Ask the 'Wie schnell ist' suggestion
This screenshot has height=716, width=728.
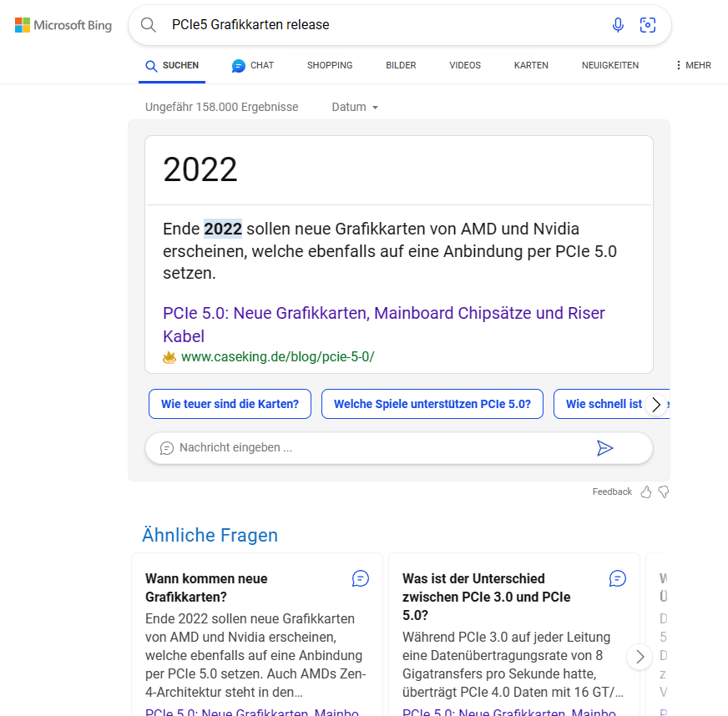click(x=604, y=404)
